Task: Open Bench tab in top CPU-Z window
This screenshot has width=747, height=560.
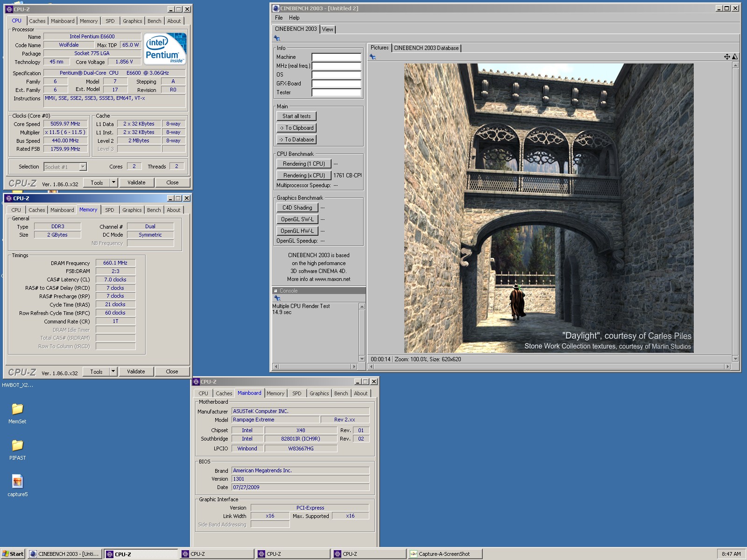Action: [155, 21]
